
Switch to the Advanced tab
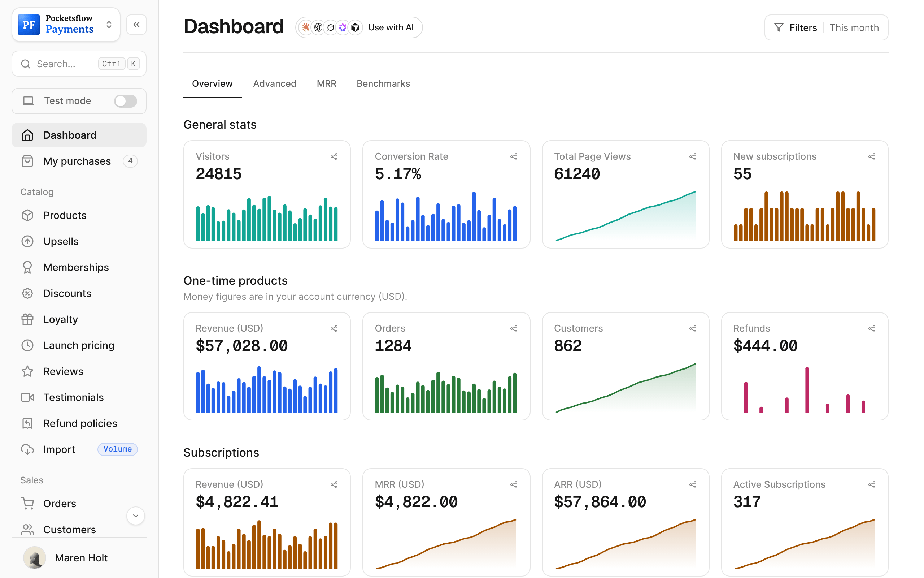(x=275, y=83)
